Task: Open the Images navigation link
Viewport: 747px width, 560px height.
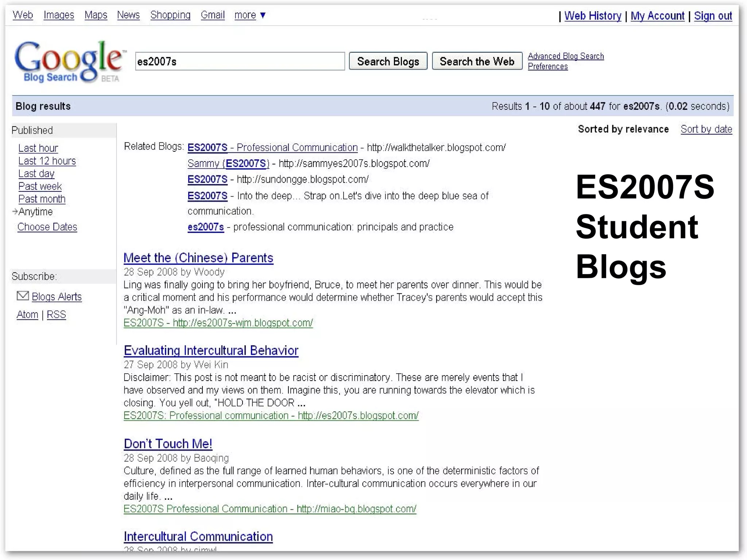Action: (x=59, y=15)
